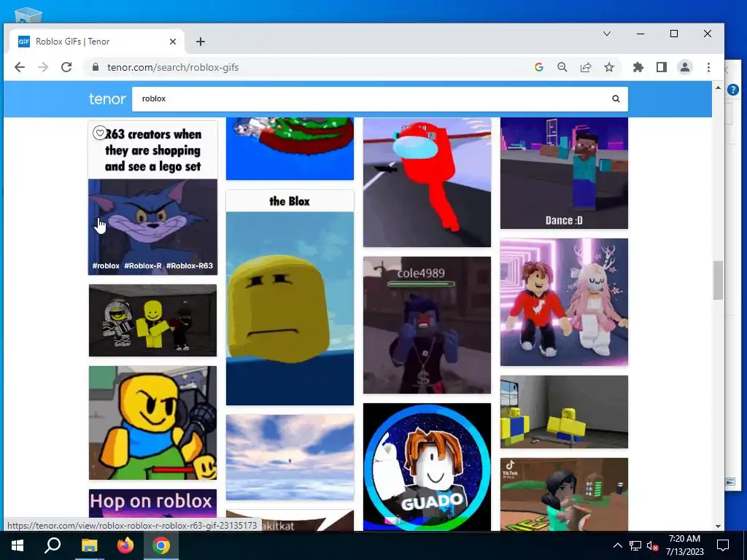The height and width of the screenshot is (560, 747).
Task: Open the Recycle Bin on desktop
Action: pyautogui.click(x=28, y=16)
